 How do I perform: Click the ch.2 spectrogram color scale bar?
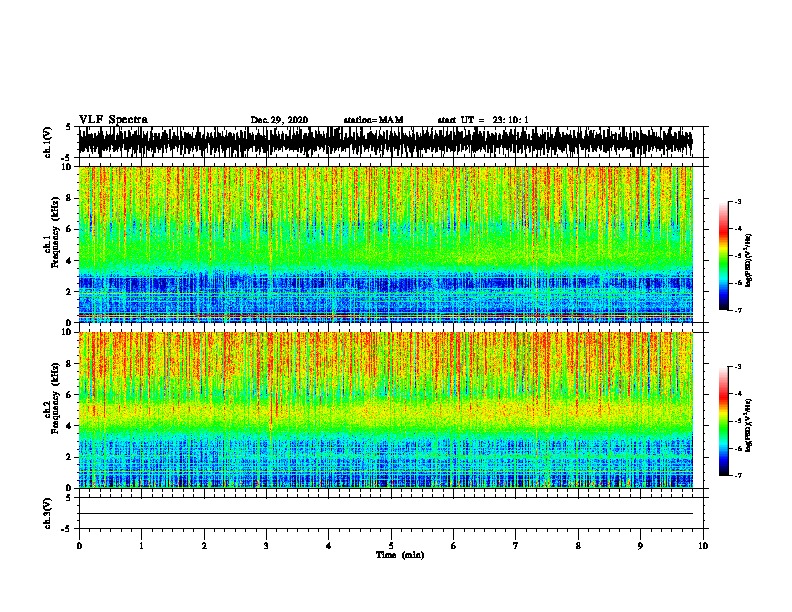click(723, 421)
